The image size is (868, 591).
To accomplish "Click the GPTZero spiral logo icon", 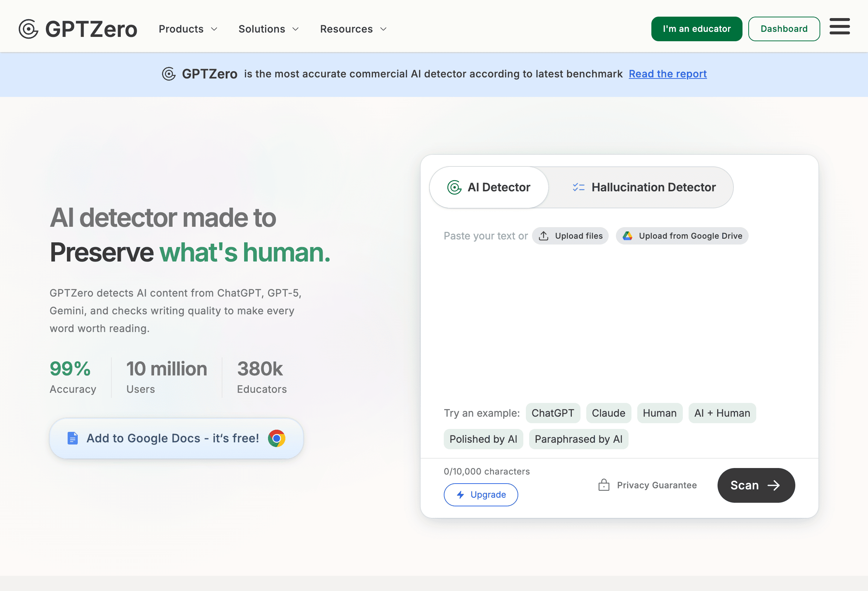I will coord(28,29).
